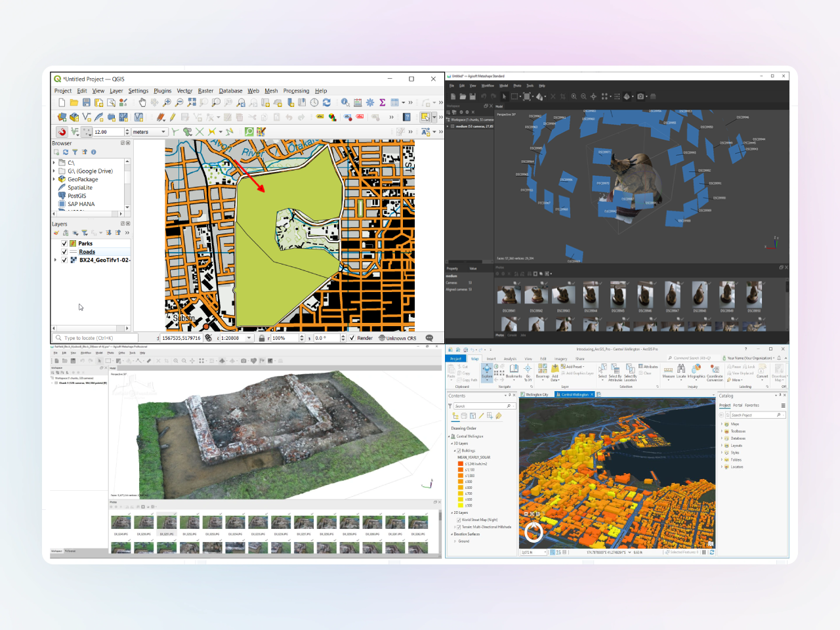The width and height of the screenshot is (840, 630).
Task: Click the Zoom Full extent icon in QGIS
Action: click(192, 102)
